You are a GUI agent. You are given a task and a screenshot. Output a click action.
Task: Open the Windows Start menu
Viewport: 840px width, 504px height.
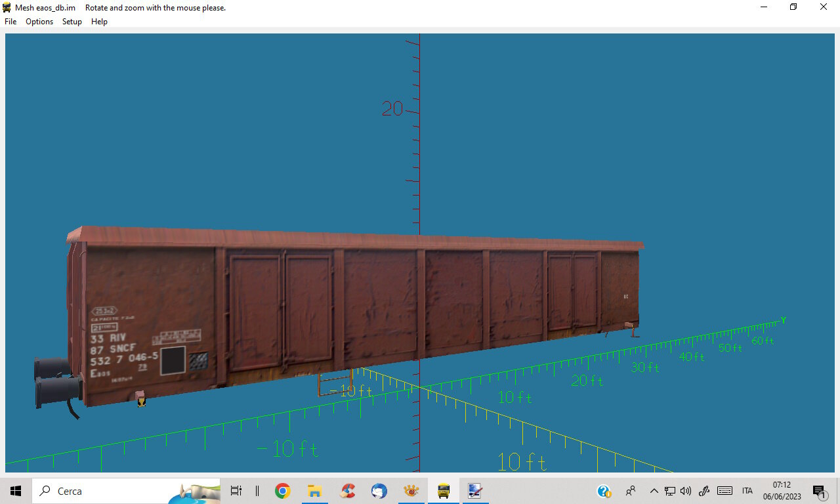(x=16, y=491)
